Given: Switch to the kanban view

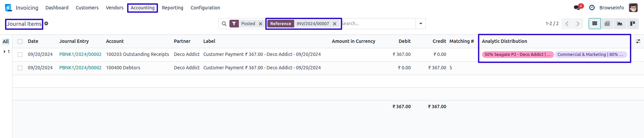Looking at the screenshot, I should pyautogui.click(x=633, y=23).
